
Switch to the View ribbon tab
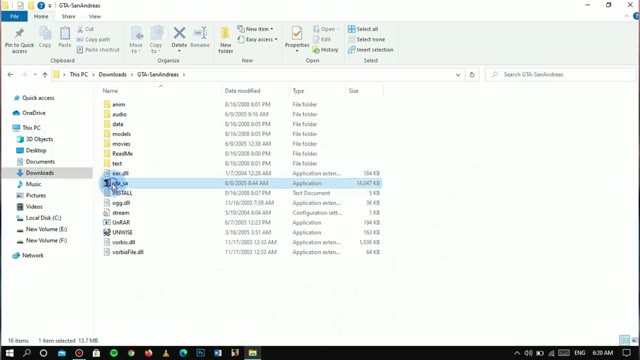point(95,16)
